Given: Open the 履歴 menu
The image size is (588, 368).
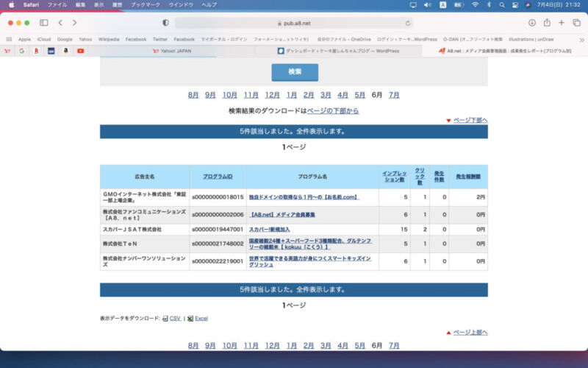Looking at the screenshot, I should [117, 5].
